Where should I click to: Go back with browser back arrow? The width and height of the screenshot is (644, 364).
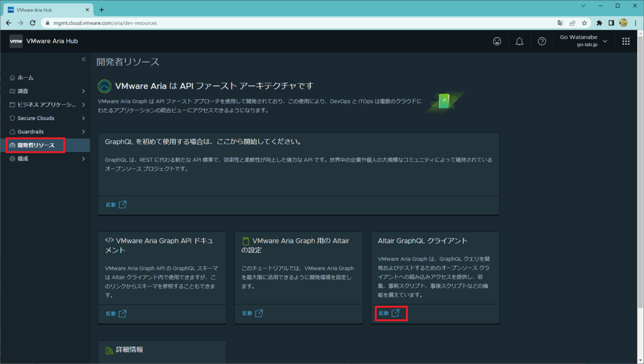8,23
